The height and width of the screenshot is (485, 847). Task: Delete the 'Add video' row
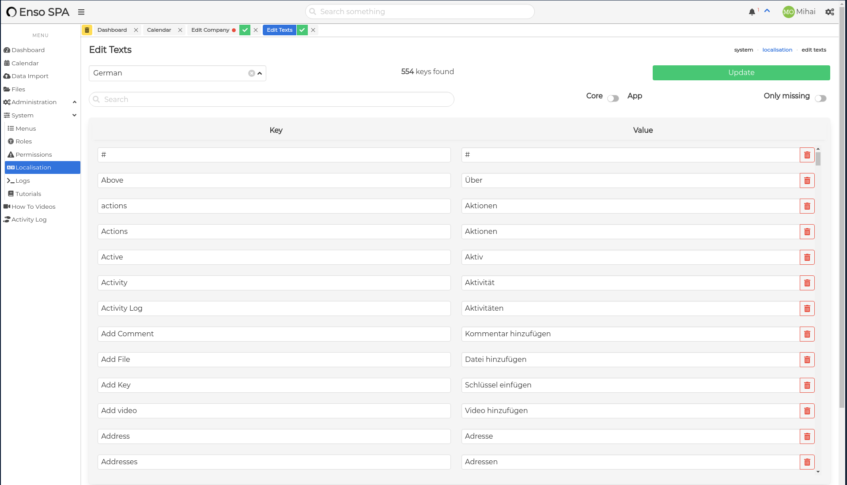tap(807, 410)
